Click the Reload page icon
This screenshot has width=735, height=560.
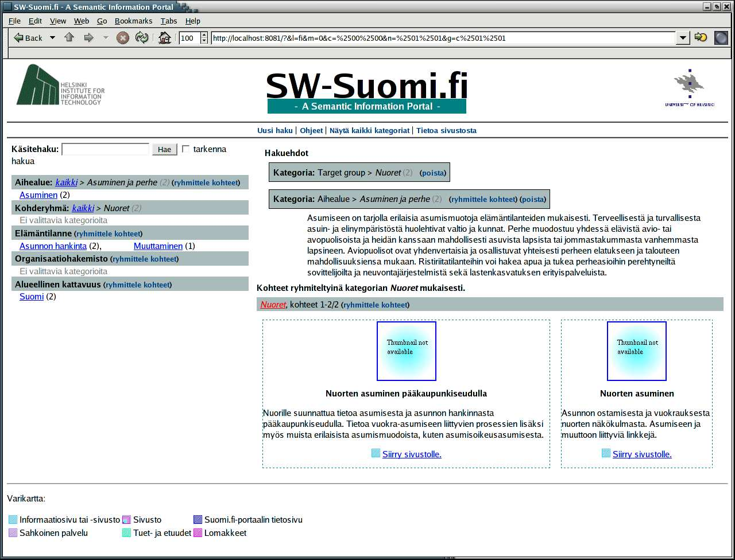coord(142,38)
